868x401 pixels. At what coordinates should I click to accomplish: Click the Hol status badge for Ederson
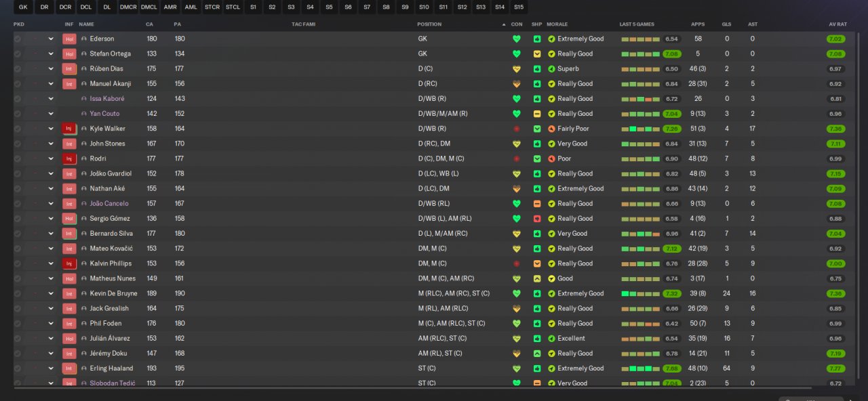(x=69, y=39)
